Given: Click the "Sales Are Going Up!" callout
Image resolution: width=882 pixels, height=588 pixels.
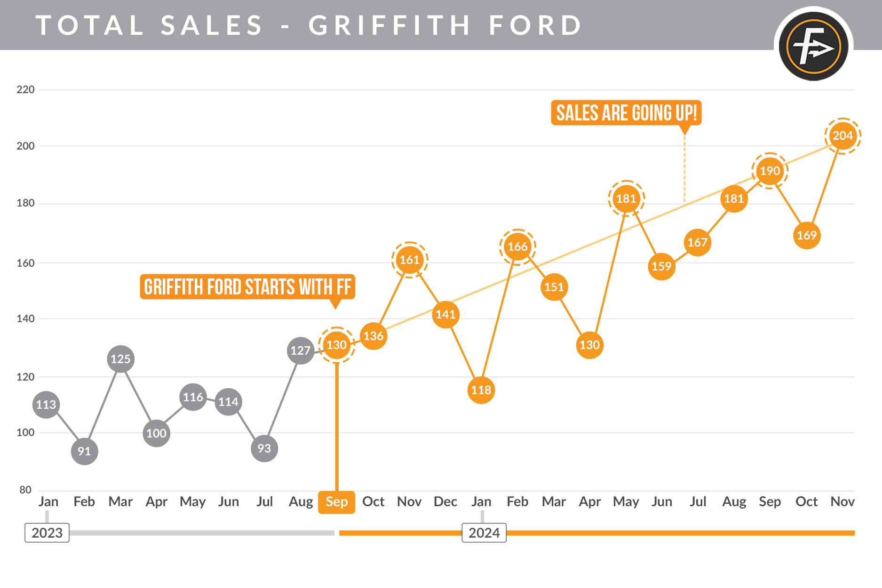Looking at the screenshot, I should click(626, 113).
